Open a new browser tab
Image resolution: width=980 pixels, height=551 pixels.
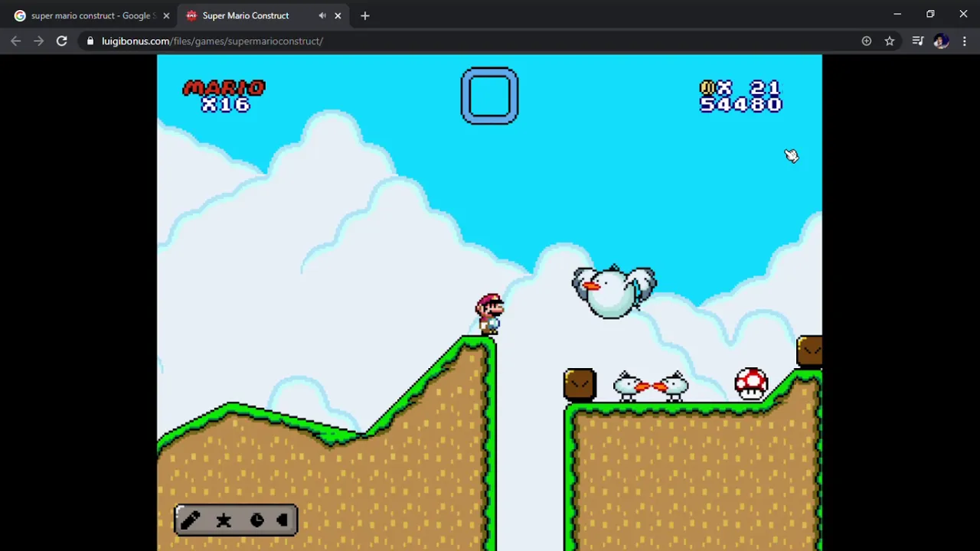[x=365, y=15]
